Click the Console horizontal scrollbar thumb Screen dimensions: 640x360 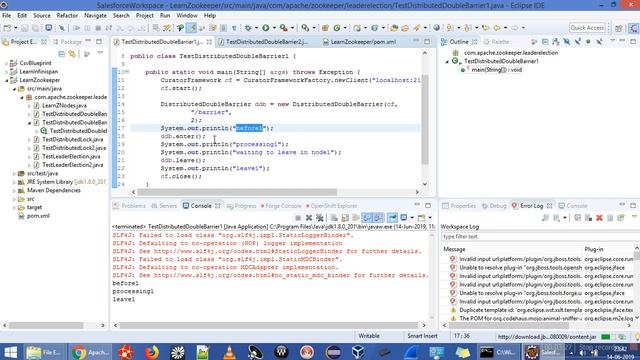(269, 325)
